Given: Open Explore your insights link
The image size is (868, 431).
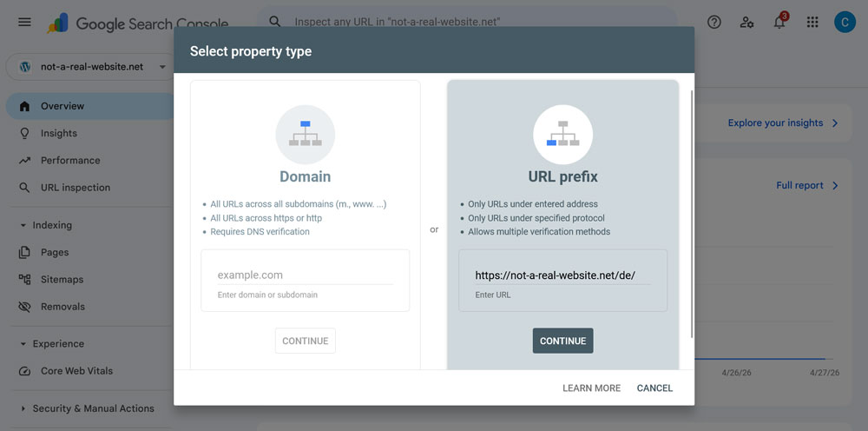Looking at the screenshot, I should pyautogui.click(x=775, y=123).
